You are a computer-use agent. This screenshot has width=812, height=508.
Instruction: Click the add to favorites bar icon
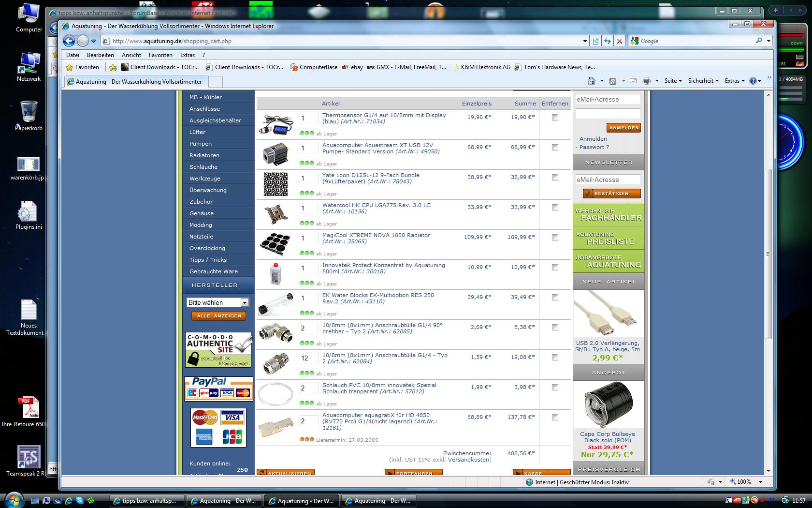coord(113,67)
